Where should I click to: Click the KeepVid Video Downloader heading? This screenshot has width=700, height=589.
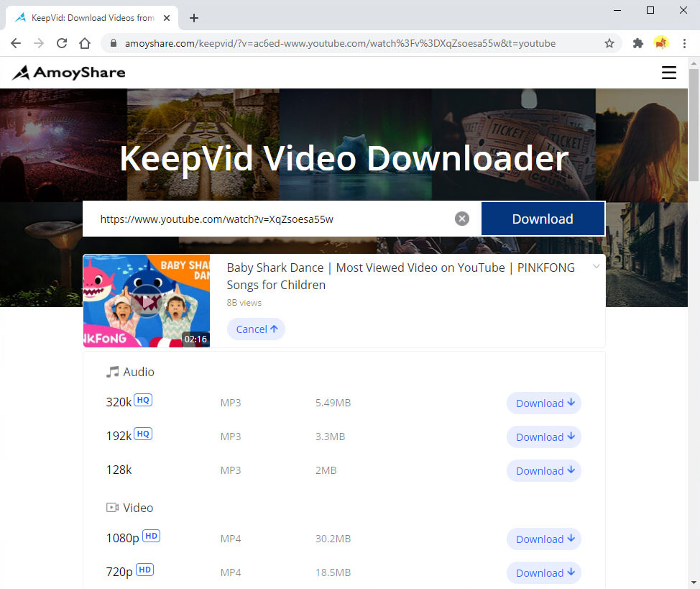344,158
